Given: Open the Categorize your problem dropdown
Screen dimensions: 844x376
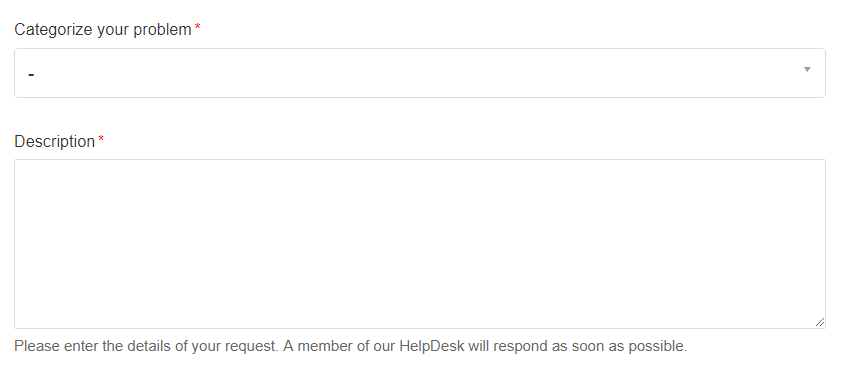Looking at the screenshot, I should (420, 73).
